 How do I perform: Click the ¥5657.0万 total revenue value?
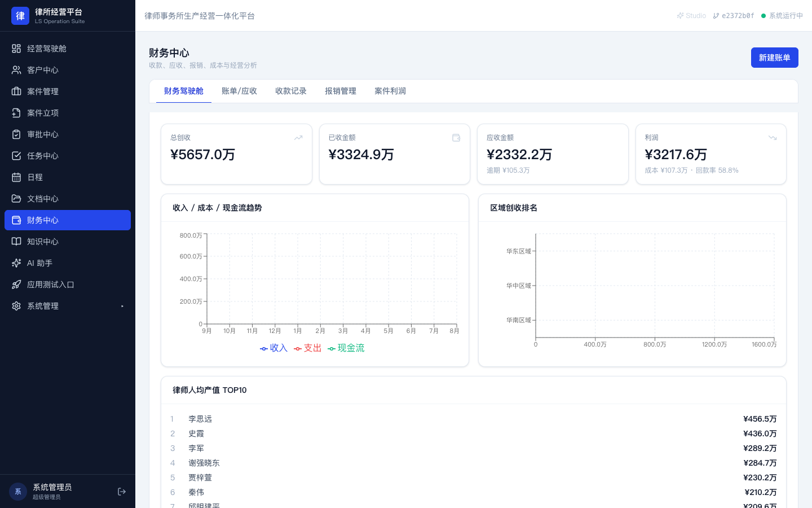coord(203,155)
